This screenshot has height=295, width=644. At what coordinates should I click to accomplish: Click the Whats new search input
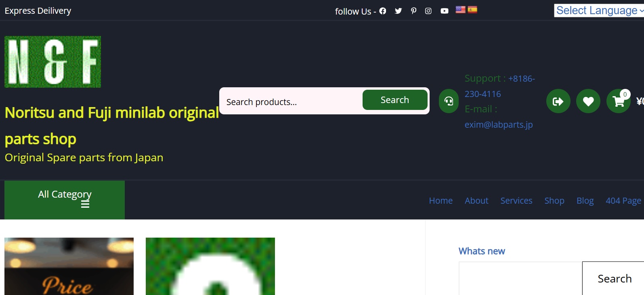520,278
